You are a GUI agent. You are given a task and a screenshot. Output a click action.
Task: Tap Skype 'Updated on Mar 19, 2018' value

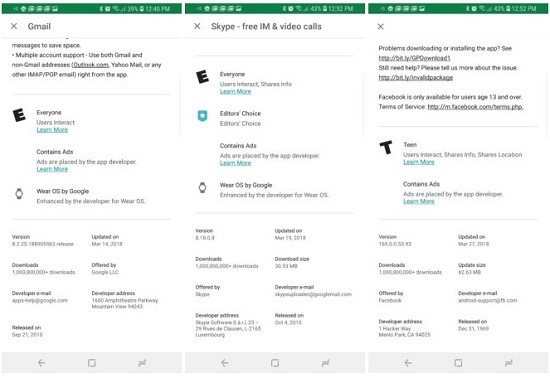[x=290, y=238]
